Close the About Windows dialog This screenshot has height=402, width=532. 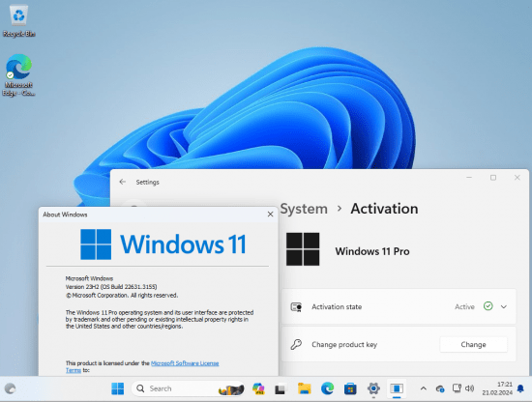point(270,215)
